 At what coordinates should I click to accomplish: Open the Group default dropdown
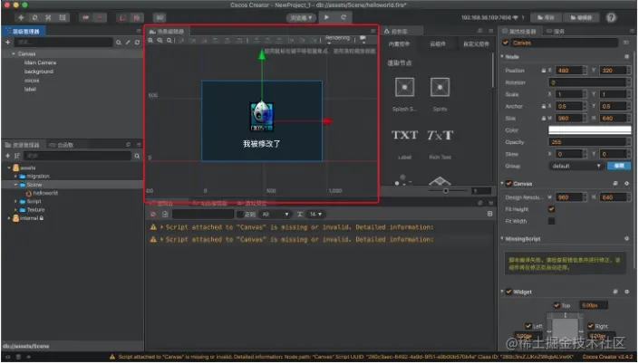tap(576, 166)
